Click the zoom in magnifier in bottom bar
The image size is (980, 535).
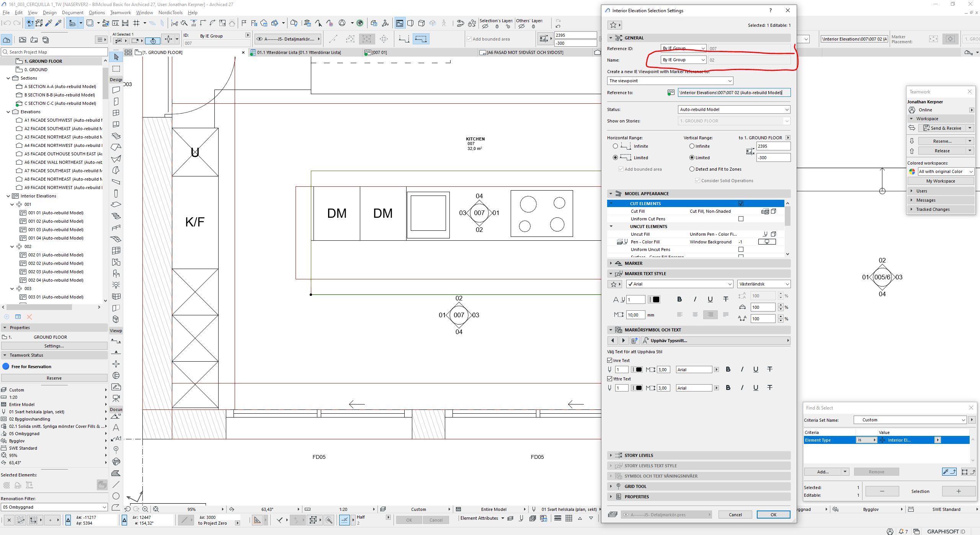(145, 509)
